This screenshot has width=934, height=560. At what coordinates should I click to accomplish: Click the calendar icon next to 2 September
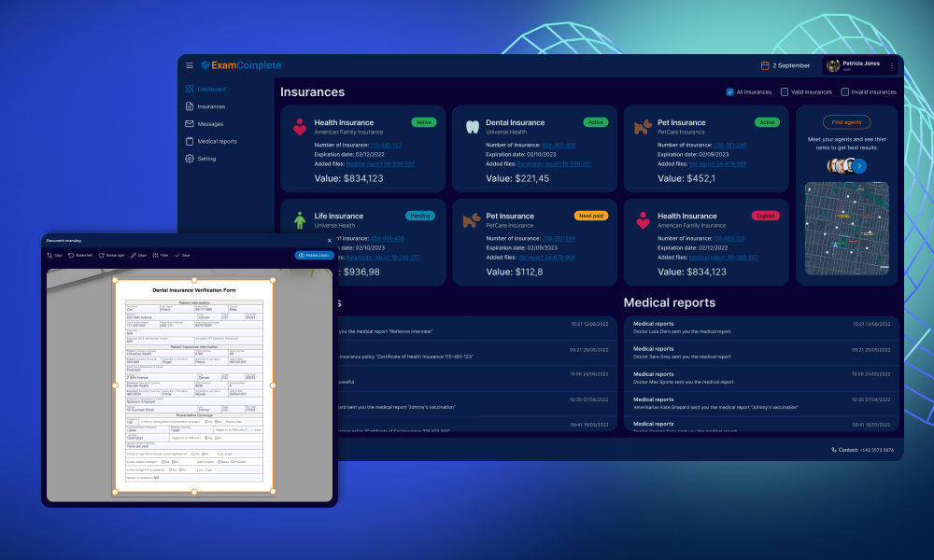coord(765,65)
